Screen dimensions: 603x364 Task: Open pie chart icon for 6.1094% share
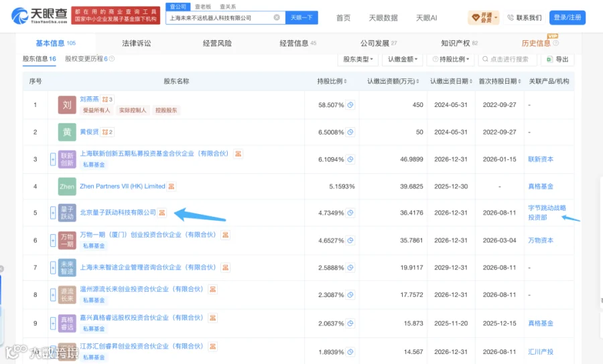[350, 159]
